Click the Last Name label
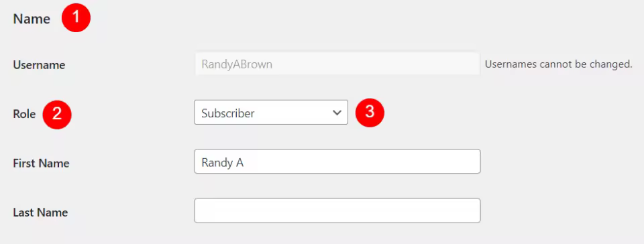 [x=40, y=212]
